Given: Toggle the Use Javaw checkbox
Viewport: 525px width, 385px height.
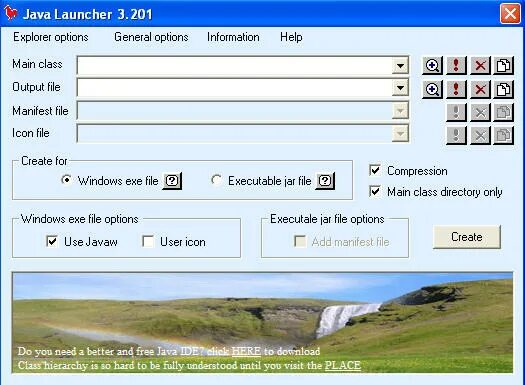Looking at the screenshot, I should click(x=52, y=241).
